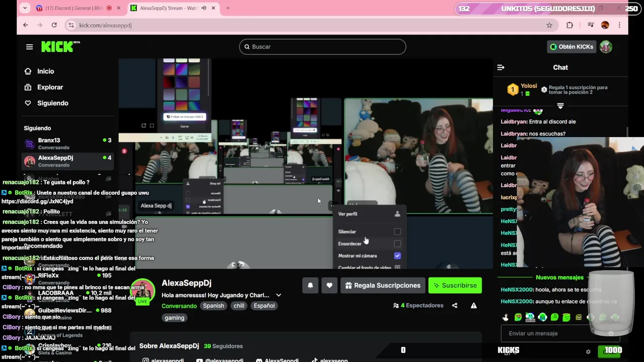Image resolution: width=644 pixels, height=362 pixels.
Task: Click the share stream icon
Action: pyautogui.click(x=455, y=306)
